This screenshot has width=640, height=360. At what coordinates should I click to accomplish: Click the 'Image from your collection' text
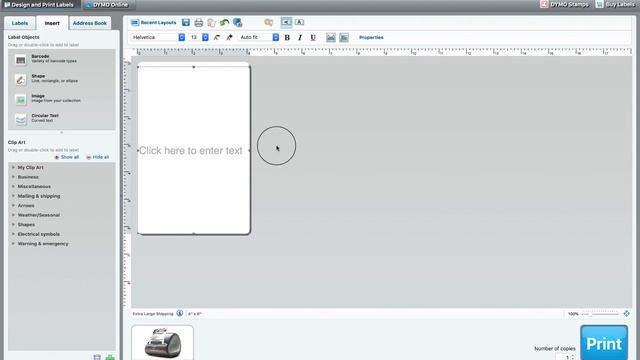coord(56,101)
